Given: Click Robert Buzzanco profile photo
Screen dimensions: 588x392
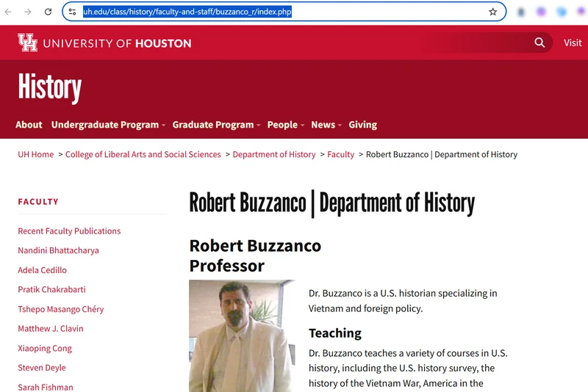Looking at the screenshot, I should (x=242, y=335).
